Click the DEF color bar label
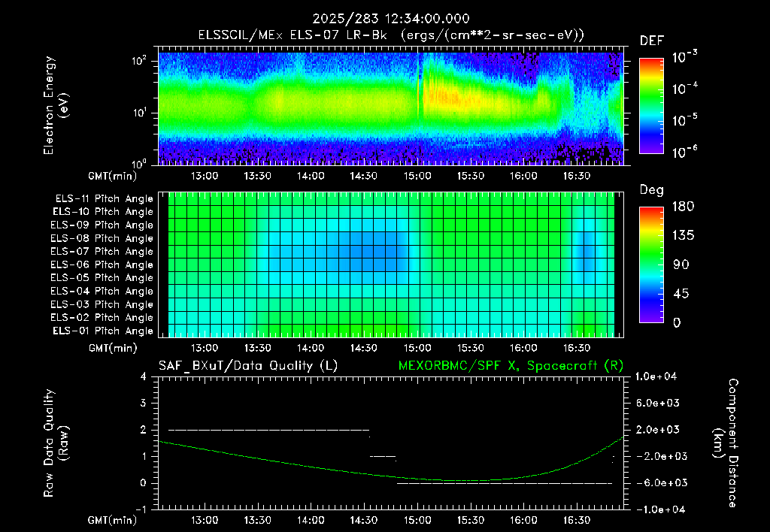Viewport: 770px width, 532px height. pos(651,41)
